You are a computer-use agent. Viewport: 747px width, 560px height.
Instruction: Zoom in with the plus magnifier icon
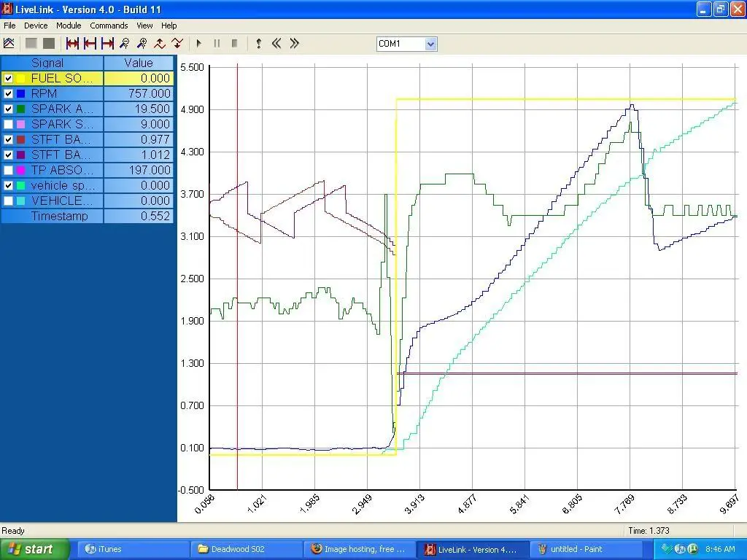tap(142, 44)
